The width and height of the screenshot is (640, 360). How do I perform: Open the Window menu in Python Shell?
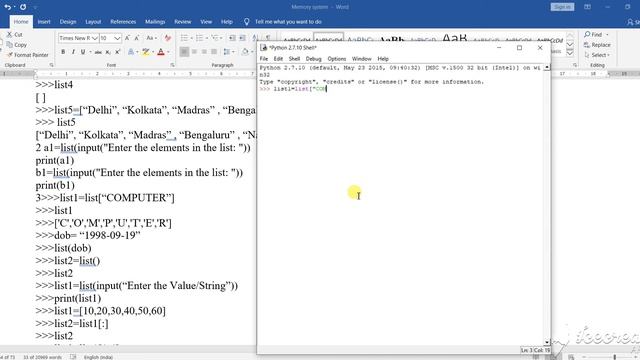pos(361,59)
